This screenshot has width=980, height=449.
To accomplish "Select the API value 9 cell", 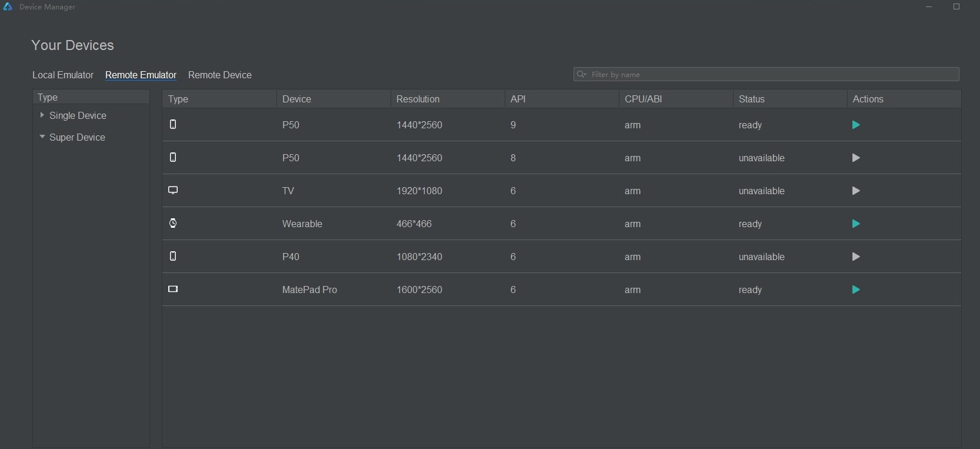I will coord(514,125).
